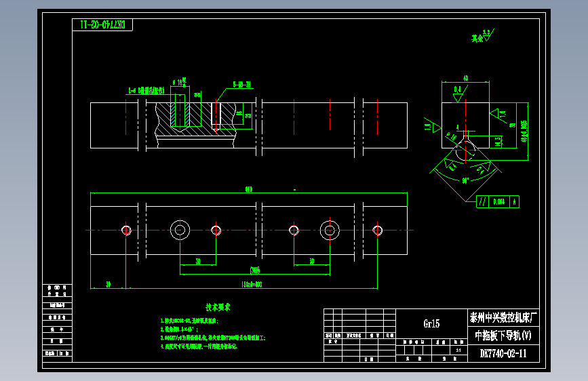This screenshot has width=588, height=381.
Task: Select the Gr15 material text
Action: (431, 323)
